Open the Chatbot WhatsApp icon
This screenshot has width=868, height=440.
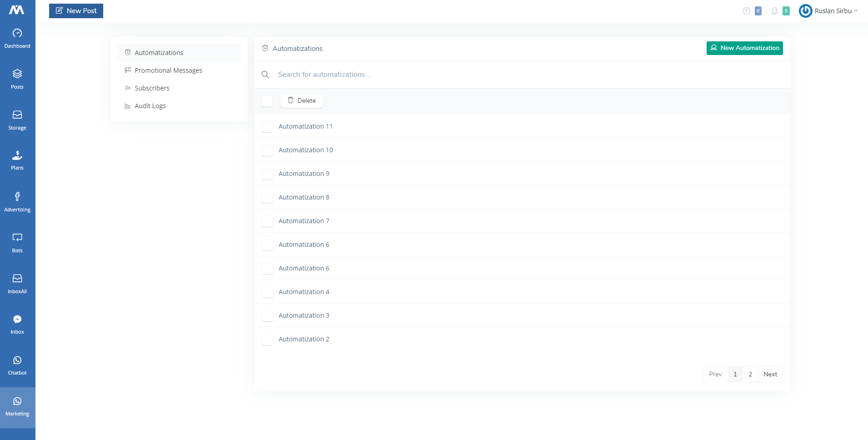point(17,360)
